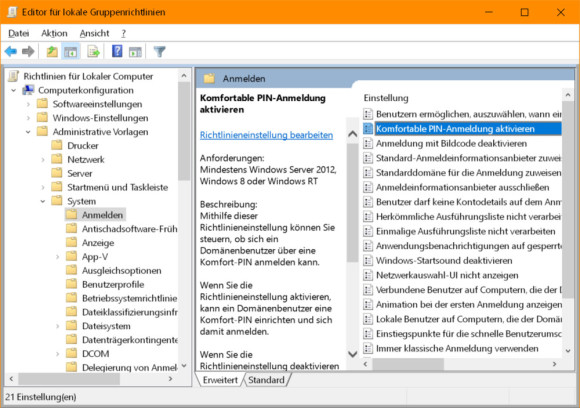Collapse the Computerkonfiguration tree node
The height and width of the screenshot is (408, 580).
[14, 90]
